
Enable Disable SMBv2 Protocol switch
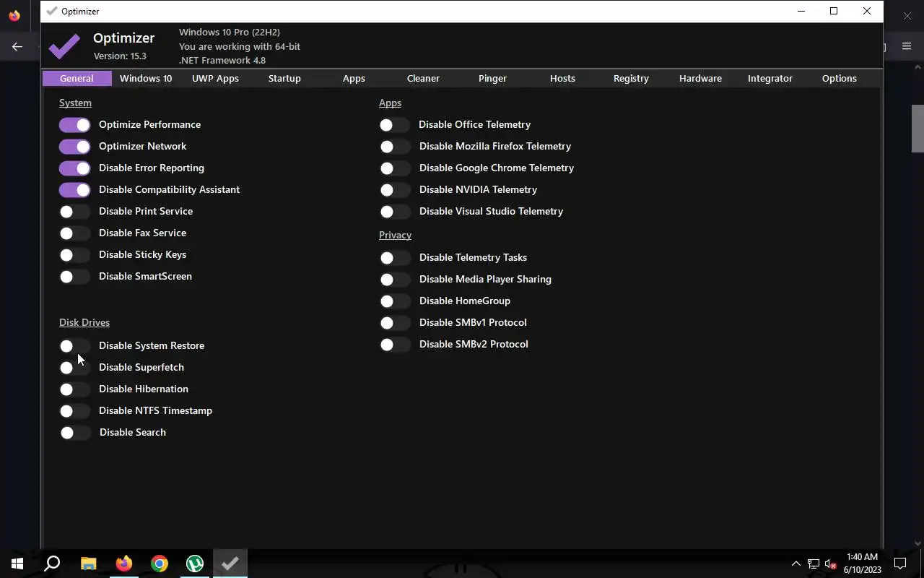pos(395,345)
